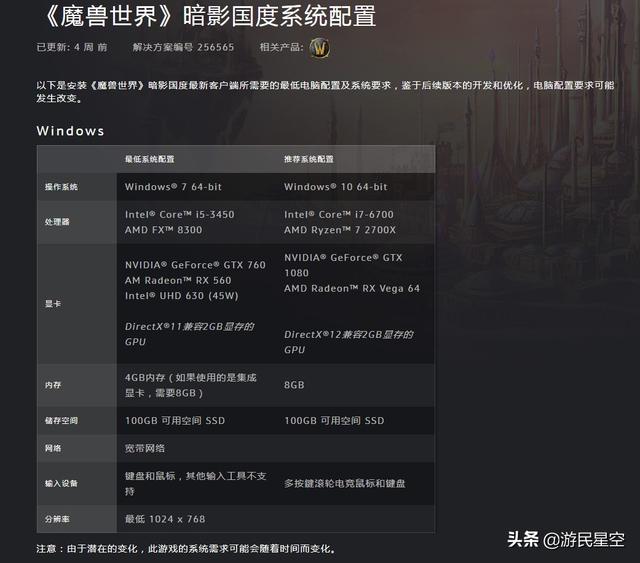Click the 内存 row label
Viewport: 640px width, 563px height.
pos(53,385)
